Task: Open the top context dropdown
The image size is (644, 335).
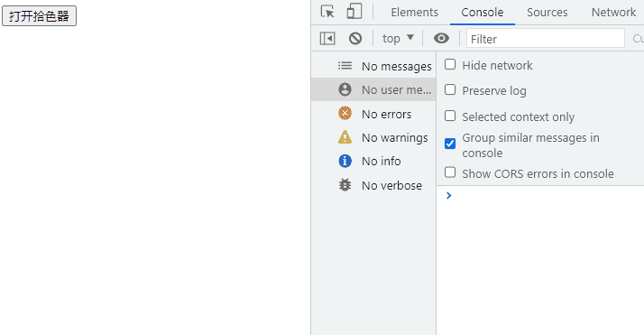Action: point(398,39)
